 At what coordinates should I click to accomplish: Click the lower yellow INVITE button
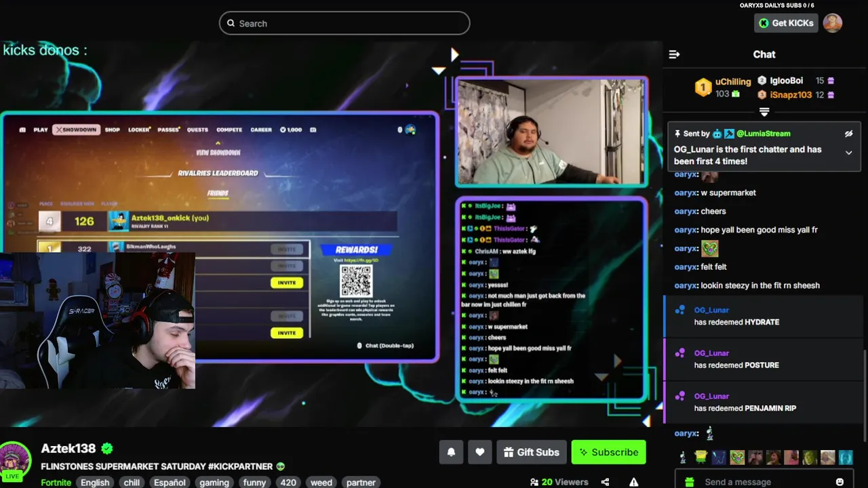tap(286, 333)
